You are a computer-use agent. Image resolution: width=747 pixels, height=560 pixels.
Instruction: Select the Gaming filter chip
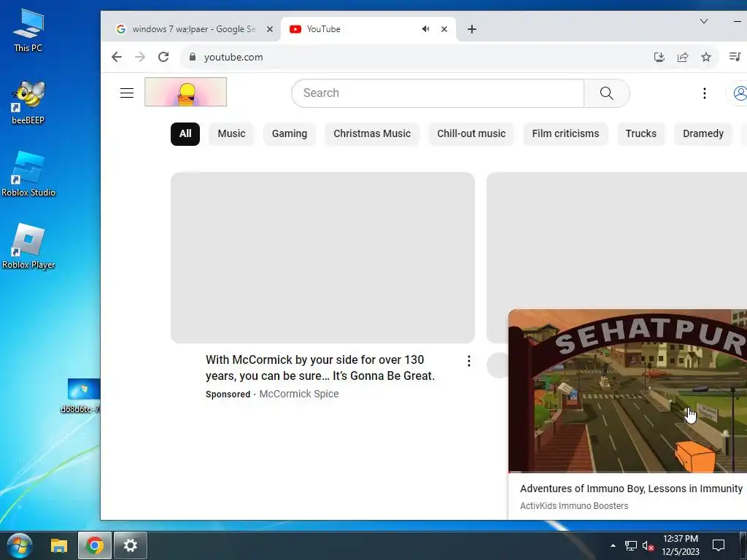290,134
